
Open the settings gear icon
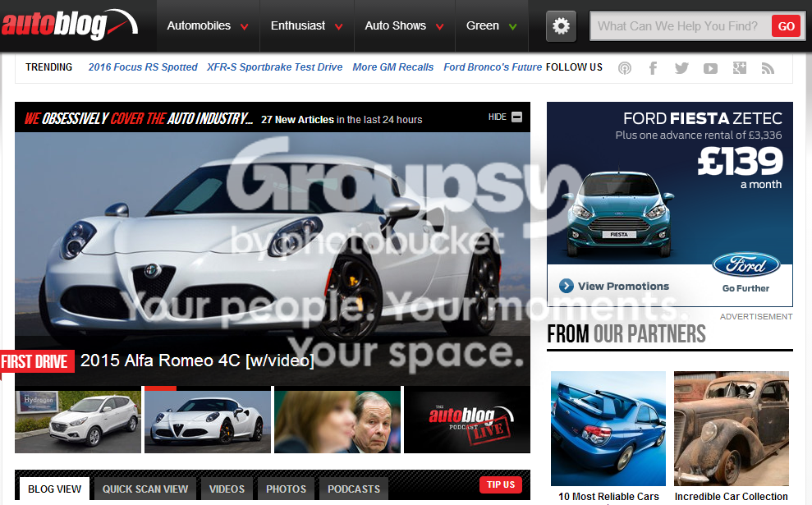coord(561,26)
